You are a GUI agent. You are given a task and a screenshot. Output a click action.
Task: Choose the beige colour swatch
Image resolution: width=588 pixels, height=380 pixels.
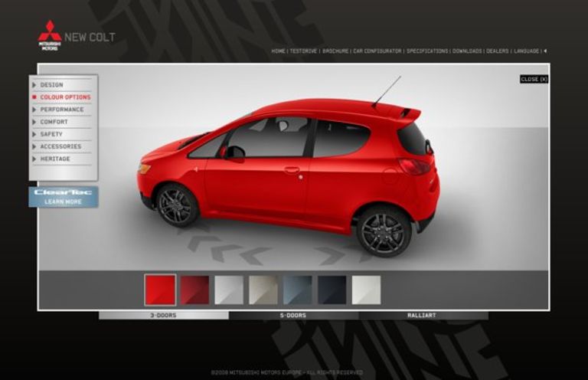pos(263,290)
